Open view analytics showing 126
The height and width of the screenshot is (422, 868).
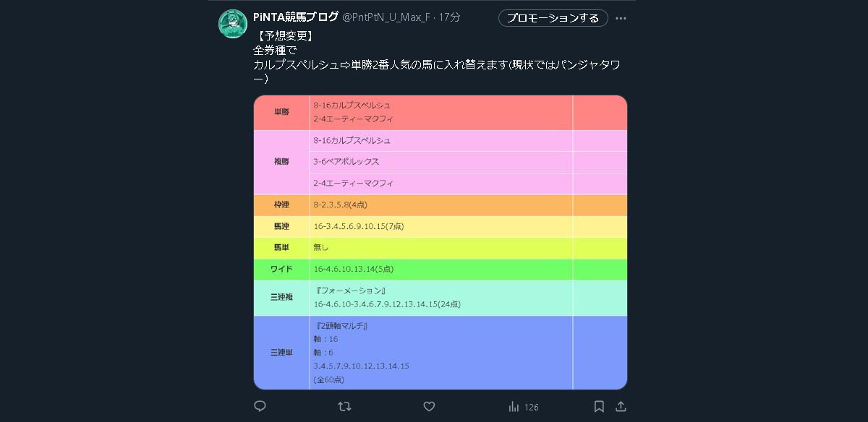[523, 407]
